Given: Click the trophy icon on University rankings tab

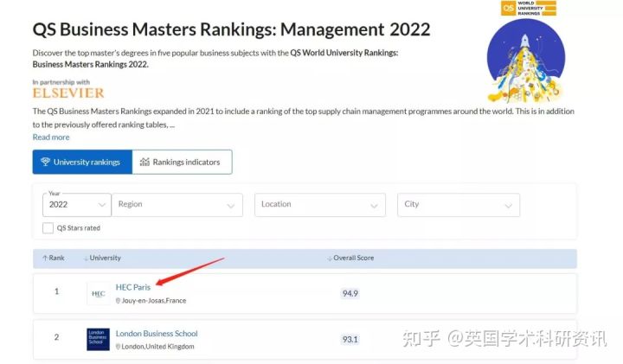Looking at the screenshot, I should click(x=45, y=162).
